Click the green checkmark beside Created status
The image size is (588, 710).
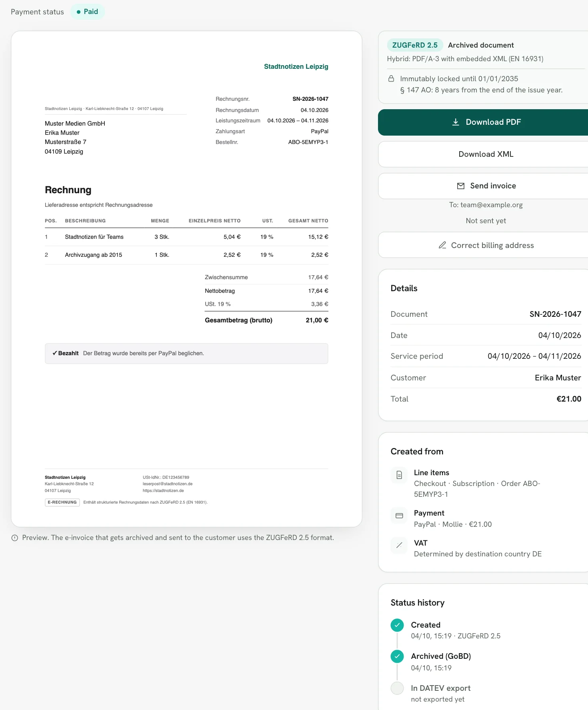397,625
